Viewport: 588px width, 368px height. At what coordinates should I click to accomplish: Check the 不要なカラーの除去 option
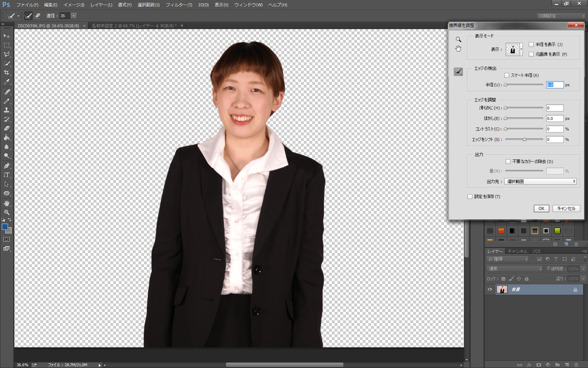(x=508, y=162)
